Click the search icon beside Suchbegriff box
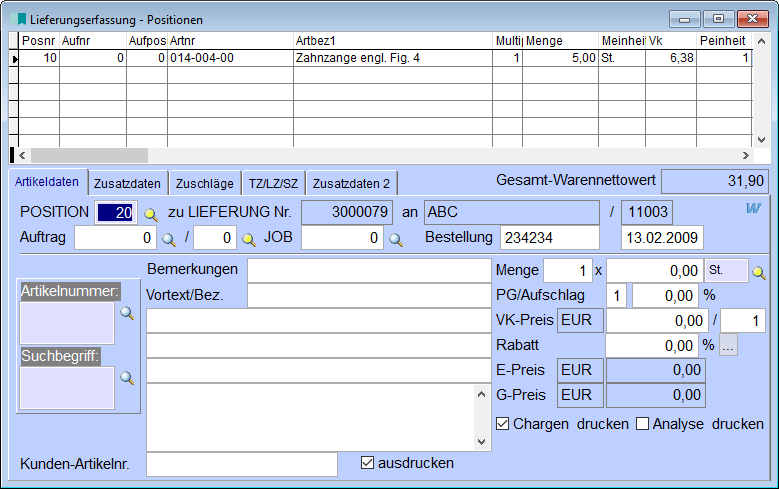Screen dimensions: 779x489 tap(127, 378)
